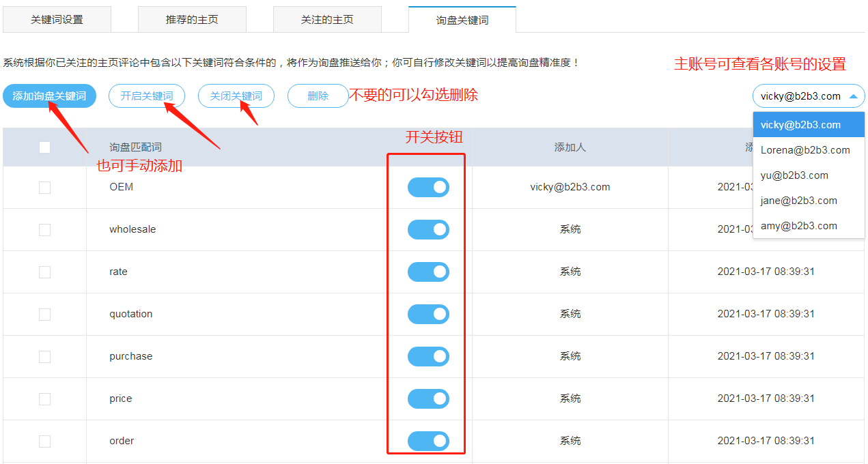Check the box for the rate row
Viewport: 868px width, 464px height.
coord(44,272)
